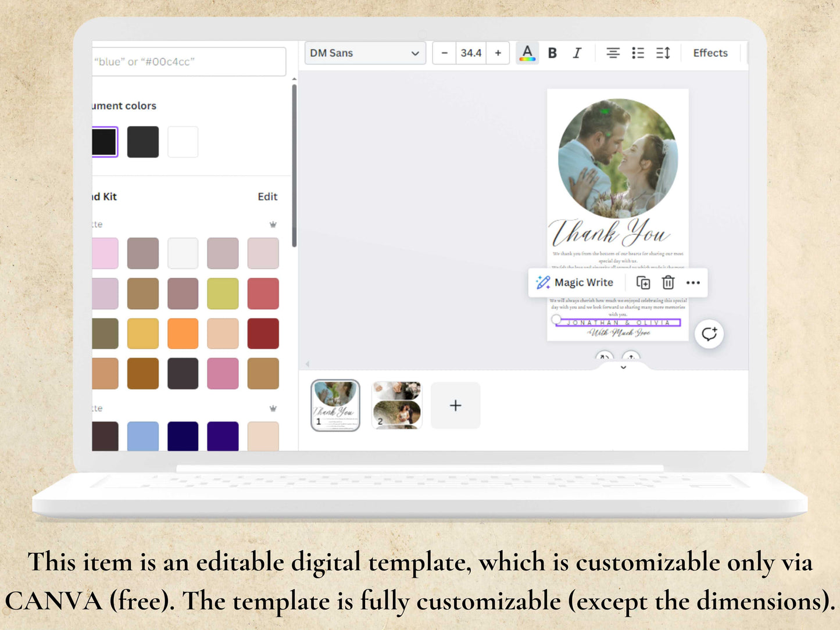Open the DM Sans font dropdown
This screenshot has height=630, width=840.
pyautogui.click(x=364, y=53)
